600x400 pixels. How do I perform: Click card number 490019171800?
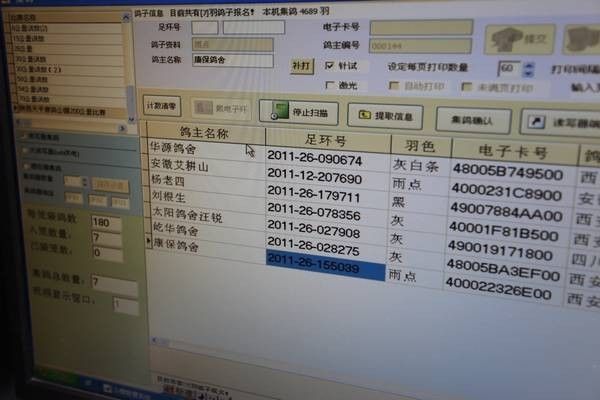tap(501, 251)
